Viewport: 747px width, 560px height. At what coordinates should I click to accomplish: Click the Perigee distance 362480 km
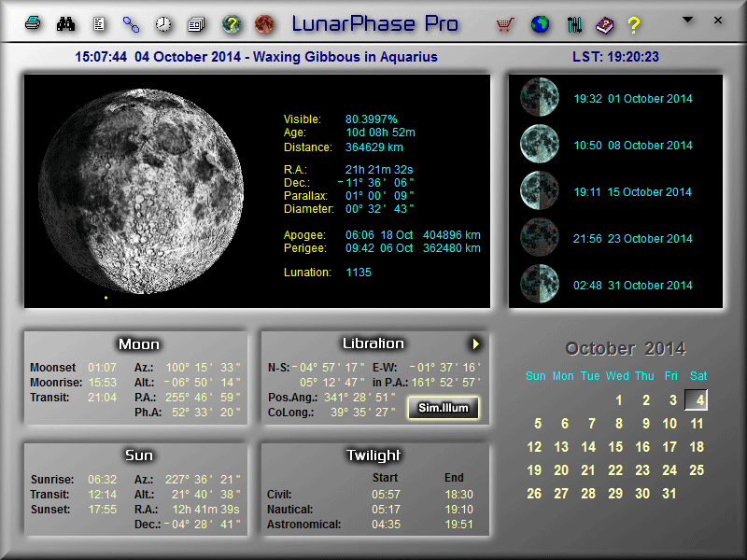coord(452,248)
